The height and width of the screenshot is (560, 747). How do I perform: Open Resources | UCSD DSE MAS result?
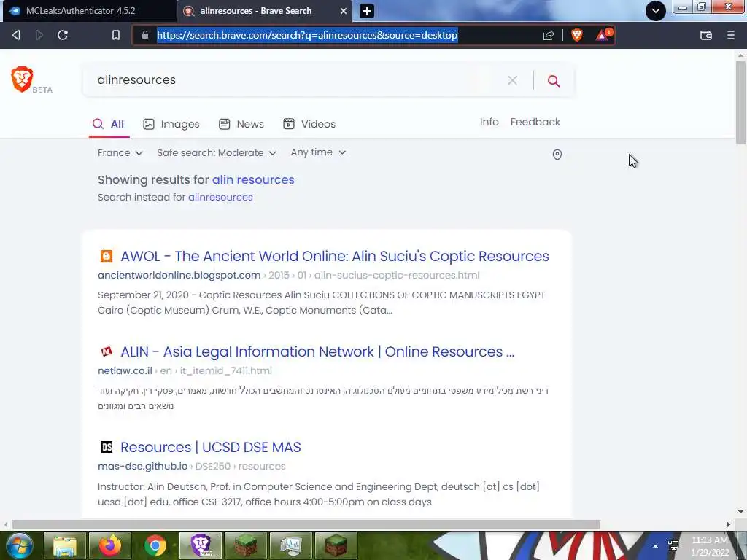point(211,448)
